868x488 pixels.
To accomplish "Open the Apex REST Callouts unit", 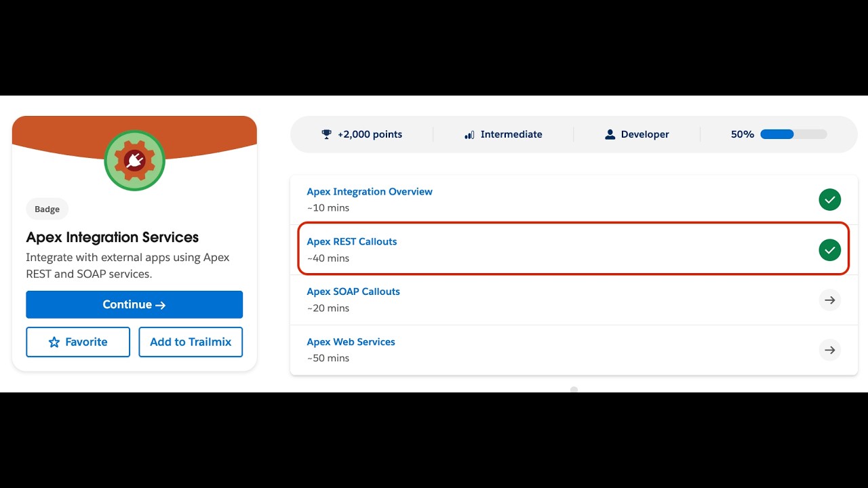I will click(352, 242).
